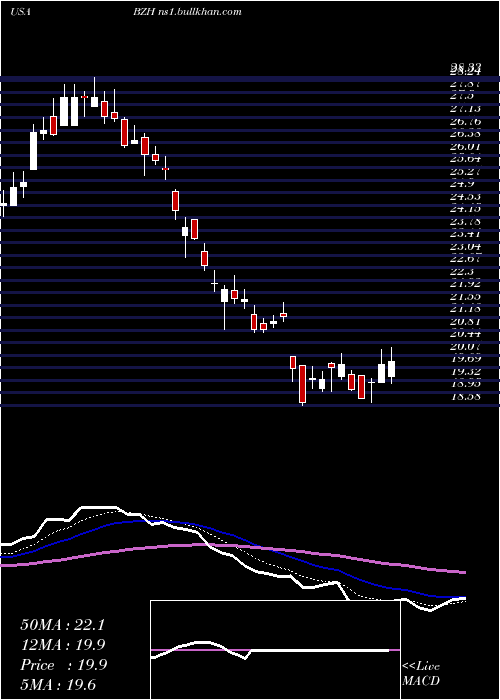
Task: Click the USA market label
Action: [20, 12]
